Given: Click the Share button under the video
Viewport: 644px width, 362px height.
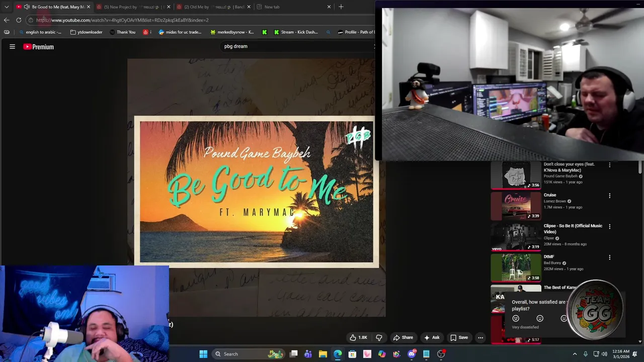Looking at the screenshot, I should [x=403, y=338].
